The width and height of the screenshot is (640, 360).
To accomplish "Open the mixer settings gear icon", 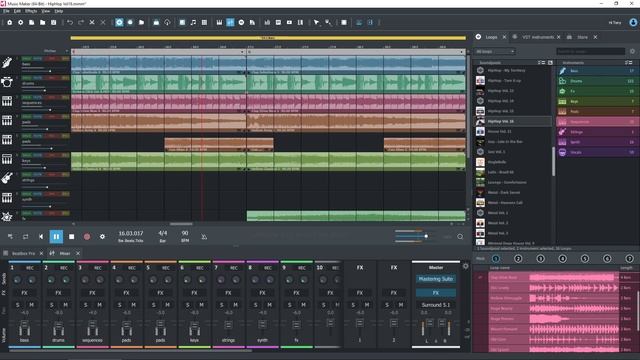I will (x=466, y=266).
